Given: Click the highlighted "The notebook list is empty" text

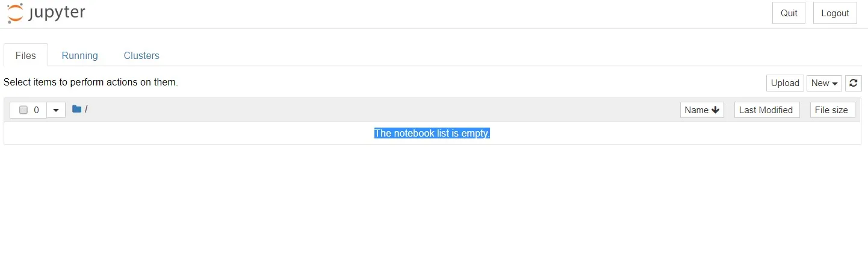Looking at the screenshot, I should (x=432, y=133).
